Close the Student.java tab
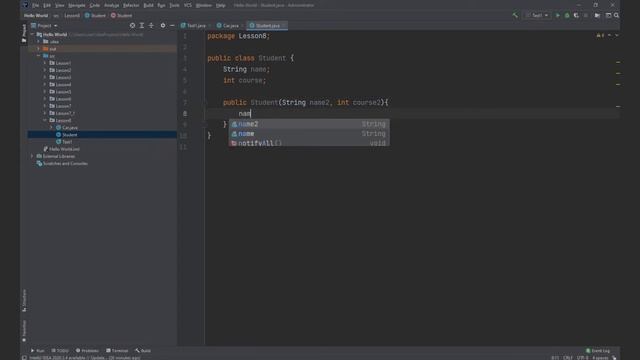This screenshot has width=640, height=360. click(284, 25)
